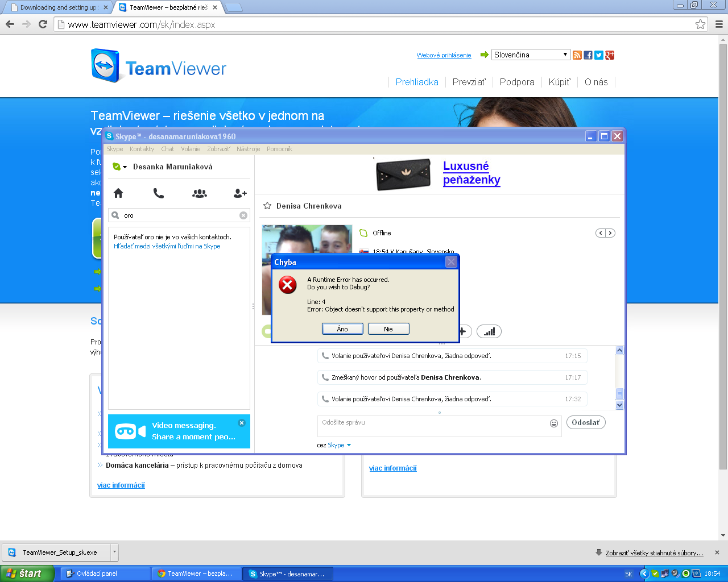Open Zobraziť menu in Skype

tap(219, 149)
